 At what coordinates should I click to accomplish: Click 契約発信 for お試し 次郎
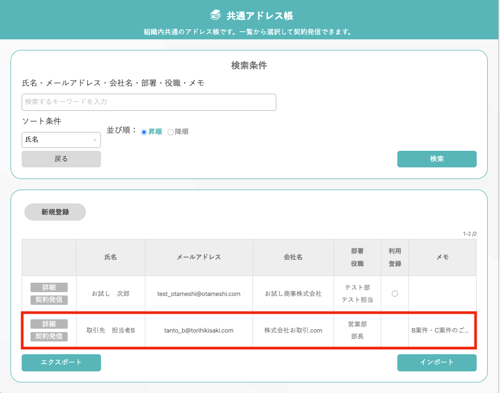tap(49, 300)
